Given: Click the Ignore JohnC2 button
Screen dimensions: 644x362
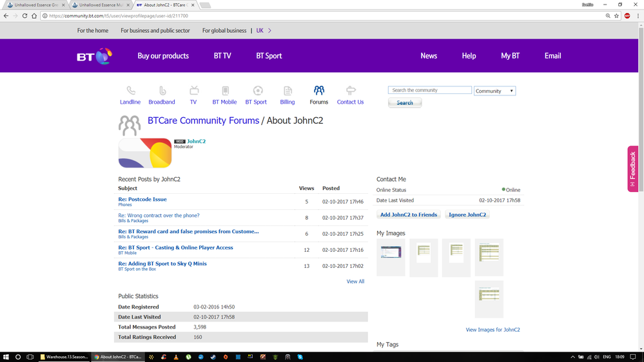Looking at the screenshot, I should coord(467,214).
